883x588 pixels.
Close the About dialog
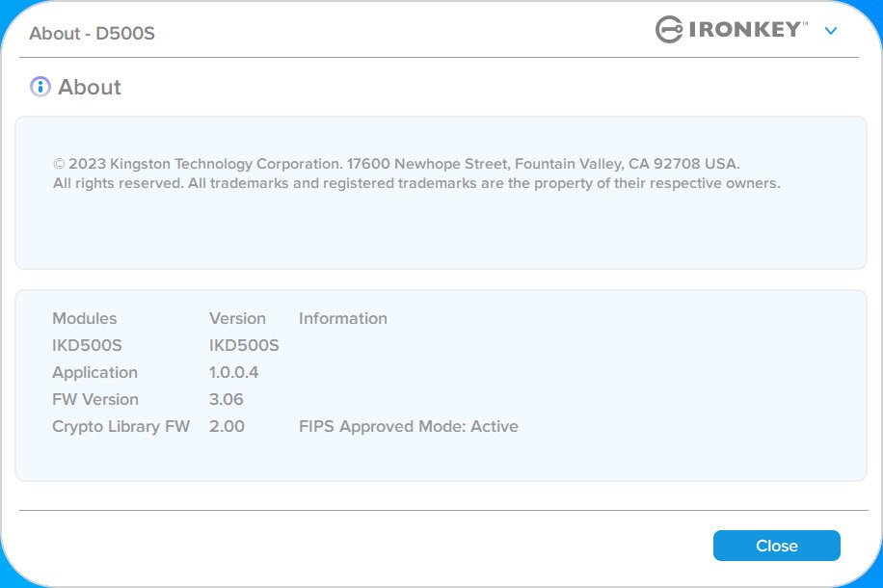777,546
